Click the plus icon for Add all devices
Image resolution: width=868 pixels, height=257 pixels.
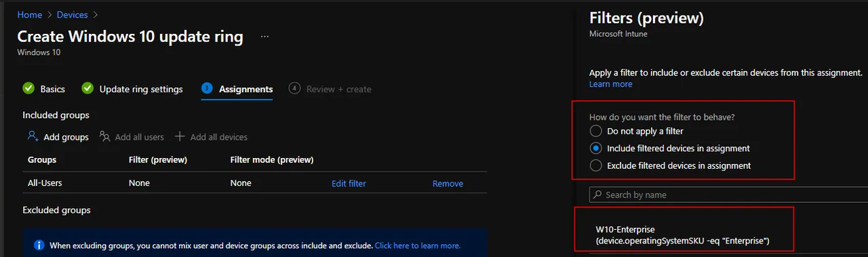180,136
